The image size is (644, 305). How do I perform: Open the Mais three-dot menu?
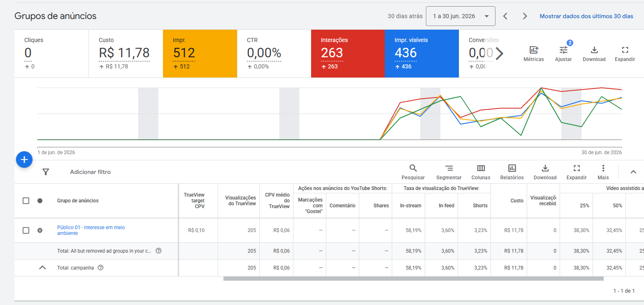pos(603,168)
